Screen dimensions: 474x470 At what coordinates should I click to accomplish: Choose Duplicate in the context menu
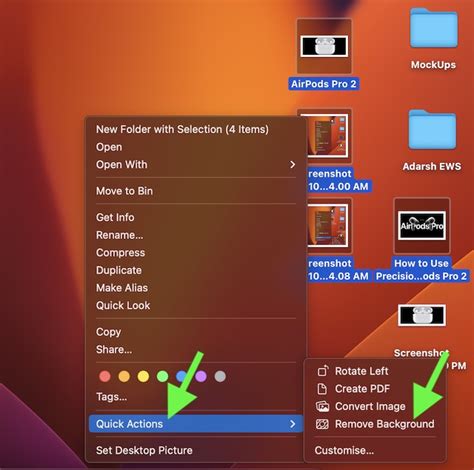(119, 270)
